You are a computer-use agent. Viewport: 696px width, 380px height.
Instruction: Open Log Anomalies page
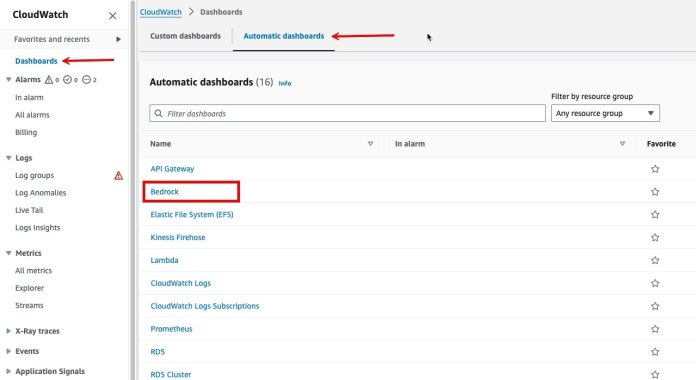[41, 193]
